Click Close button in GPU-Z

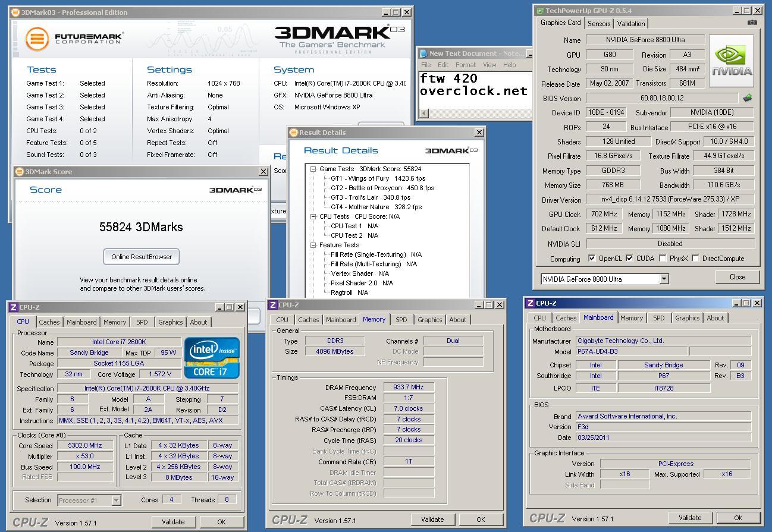(x=738, y=277)
